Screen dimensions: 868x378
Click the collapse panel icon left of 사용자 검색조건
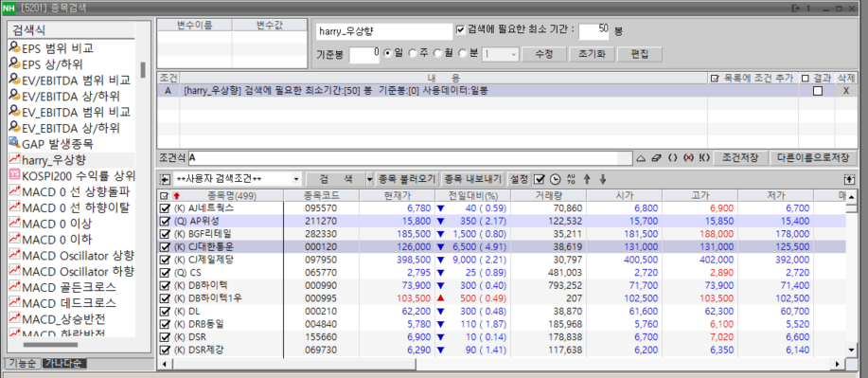point(165,180)
